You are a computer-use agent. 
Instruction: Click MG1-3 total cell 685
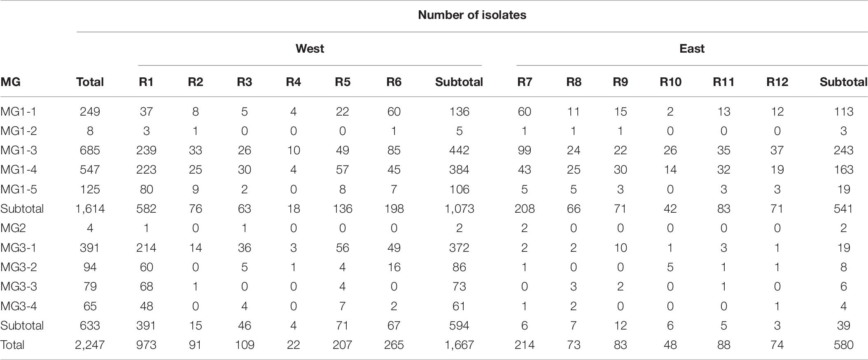pyautogui.click(x=90, y=150)
